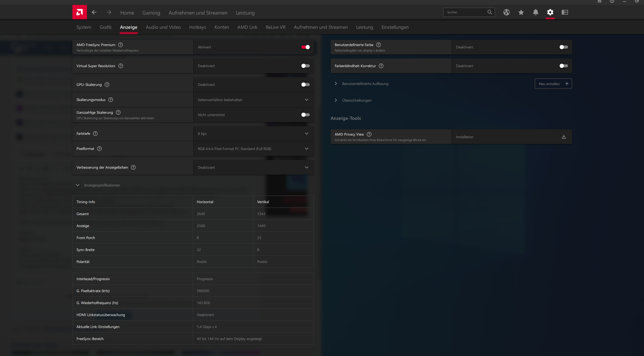Open favorites star icon
Image resolution: width=644 pixels, height=356 pixels.
[521, 12]
